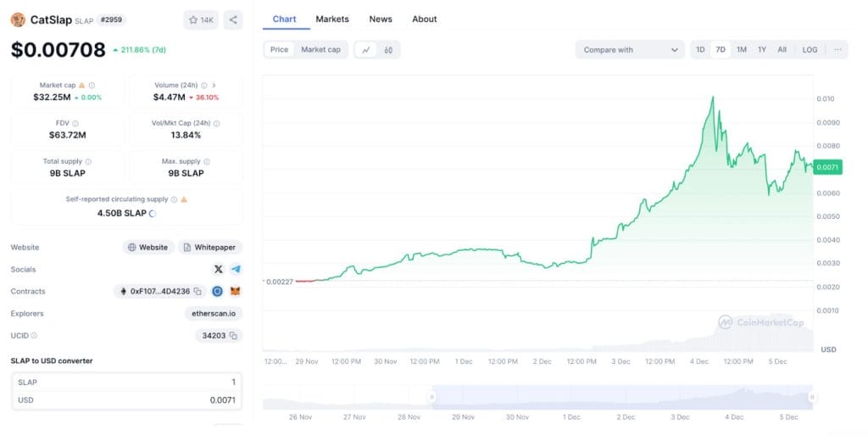Switch to the News tab
This screenshot has height=436, width=868.
click(x=381, y=19)
